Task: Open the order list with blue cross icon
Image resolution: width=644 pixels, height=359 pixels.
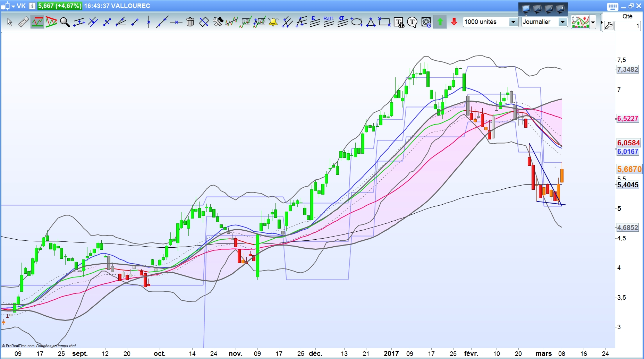Action: pyautogui.click(x=260, y=22)
